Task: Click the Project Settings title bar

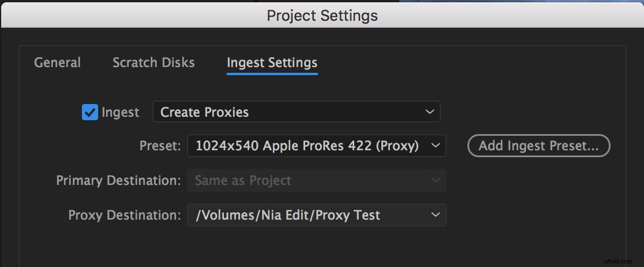Action: pyautogui.click(x=322, y=15)
